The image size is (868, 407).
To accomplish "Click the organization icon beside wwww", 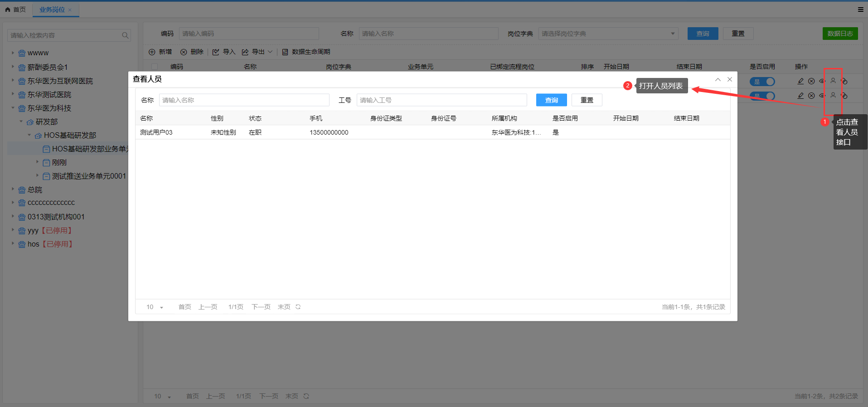I will 22,53.
